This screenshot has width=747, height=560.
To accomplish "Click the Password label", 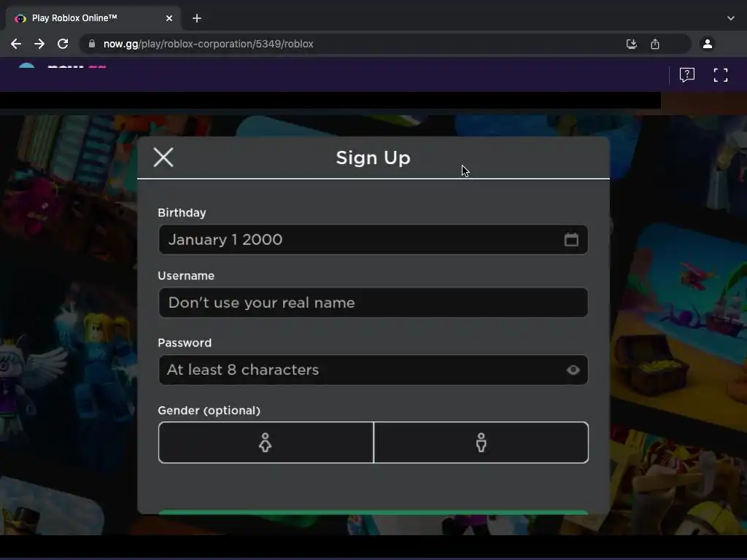I will (x=185, y=343).
